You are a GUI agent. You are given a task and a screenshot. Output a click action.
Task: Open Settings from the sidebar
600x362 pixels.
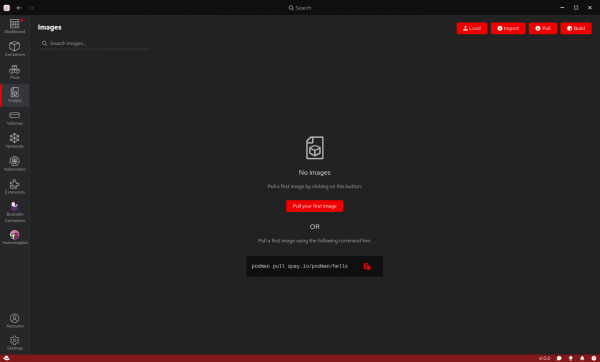click(x=15, y=343)
